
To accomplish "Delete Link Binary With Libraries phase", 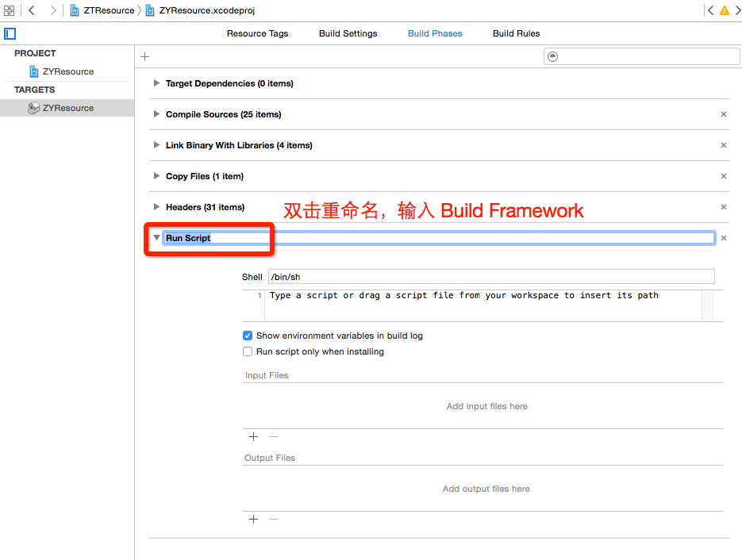I will click(724, 145).
